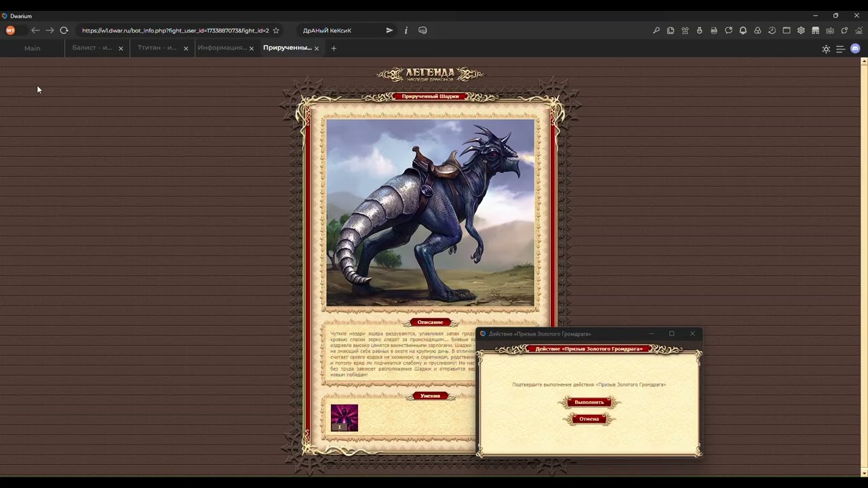Click the send arrow next to the nickname
The height and width of the screenshot is (488, 868).
[389, 30]
